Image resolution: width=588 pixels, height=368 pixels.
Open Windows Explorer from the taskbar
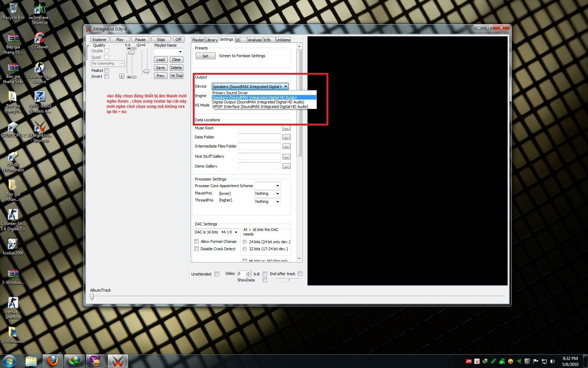(x=31, y=361)
